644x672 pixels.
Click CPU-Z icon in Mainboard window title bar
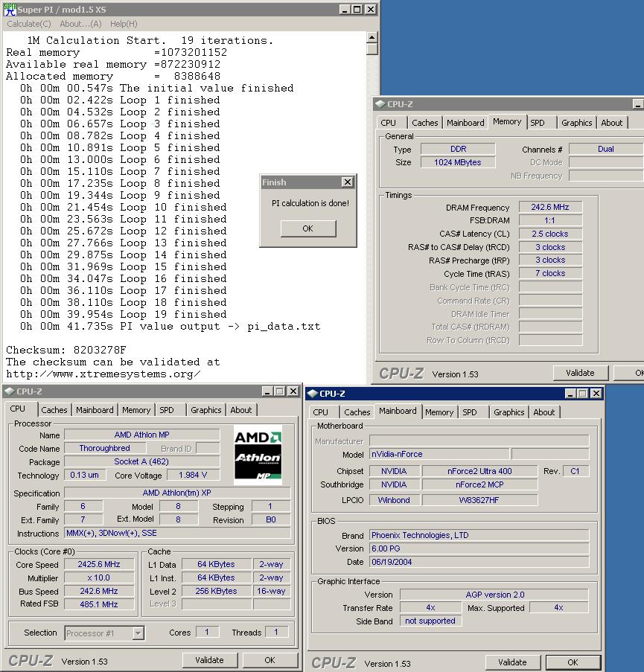point(311,393)
